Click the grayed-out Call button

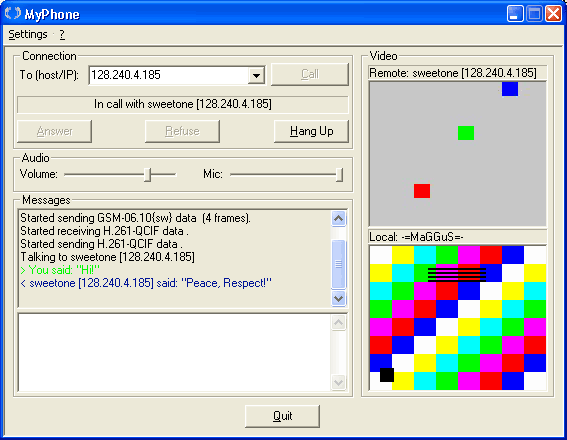310,74
